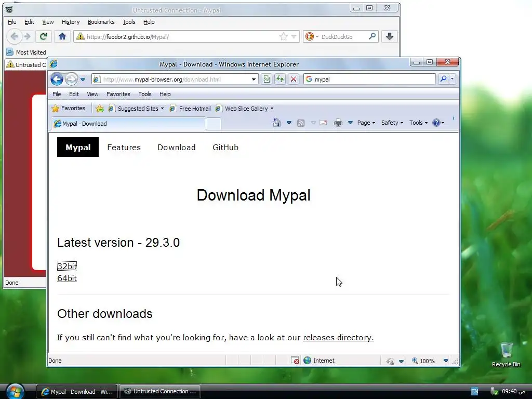Click the Downloads arrow icon in Mypal
Image resolution: width=532 pixels, height=399 pixels.
tap(390, 36)
